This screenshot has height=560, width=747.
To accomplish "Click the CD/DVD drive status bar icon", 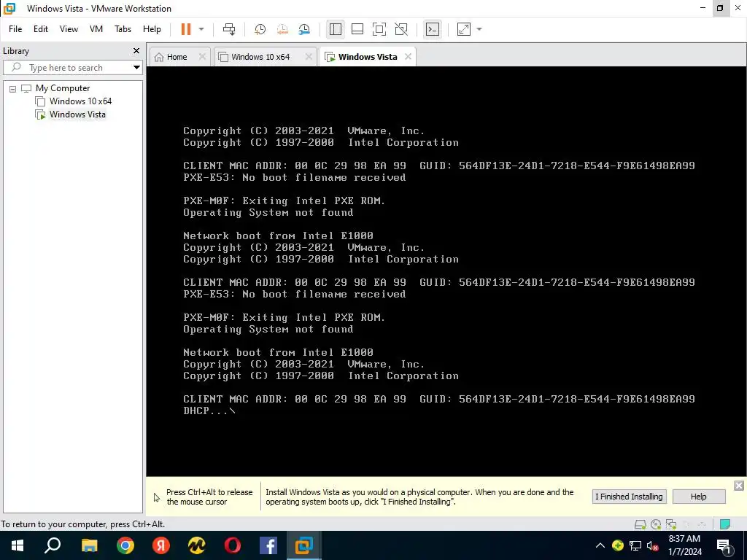I will pos(656,524).
